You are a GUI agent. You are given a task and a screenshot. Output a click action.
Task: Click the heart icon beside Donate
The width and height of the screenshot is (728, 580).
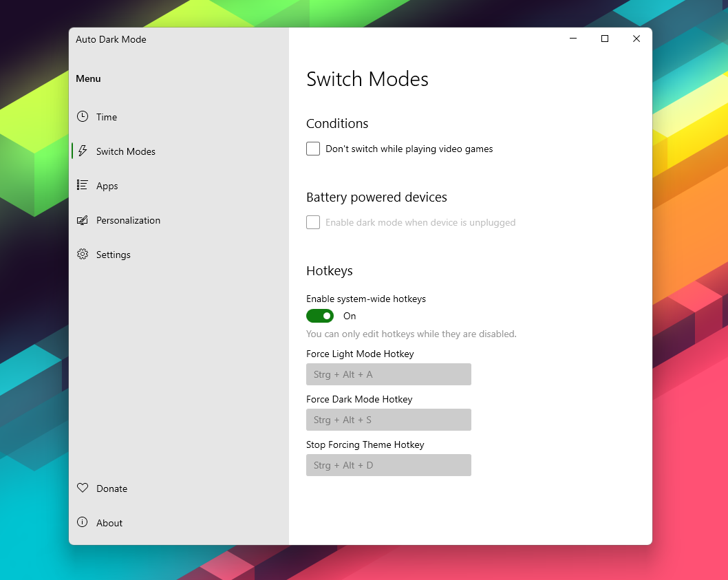pyautogui.click(x=82, y=488)
